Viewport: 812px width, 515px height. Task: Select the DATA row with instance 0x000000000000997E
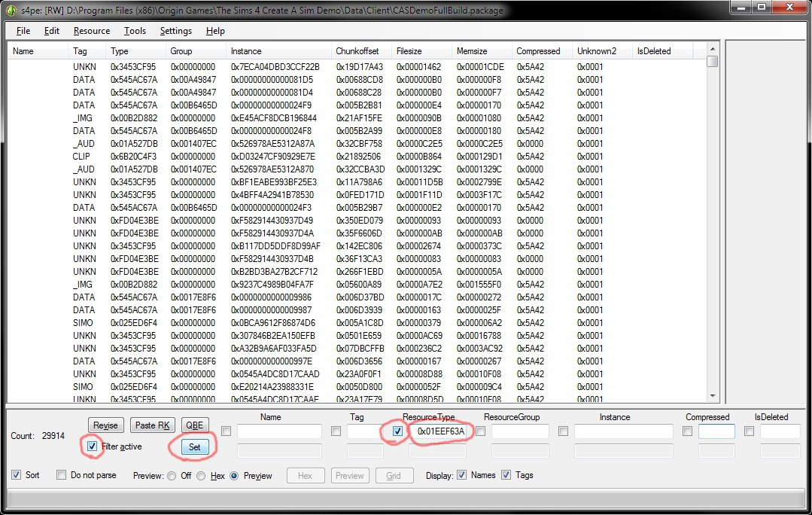point(357,361)
